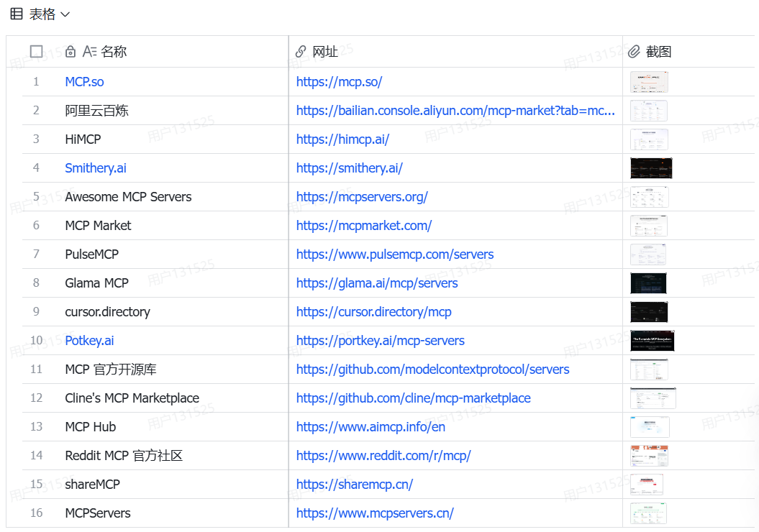Open the https://sharemcp.cn/ URL
This screenshot has width=759, height=532.
pyautogui.click(x=355, y=484)
